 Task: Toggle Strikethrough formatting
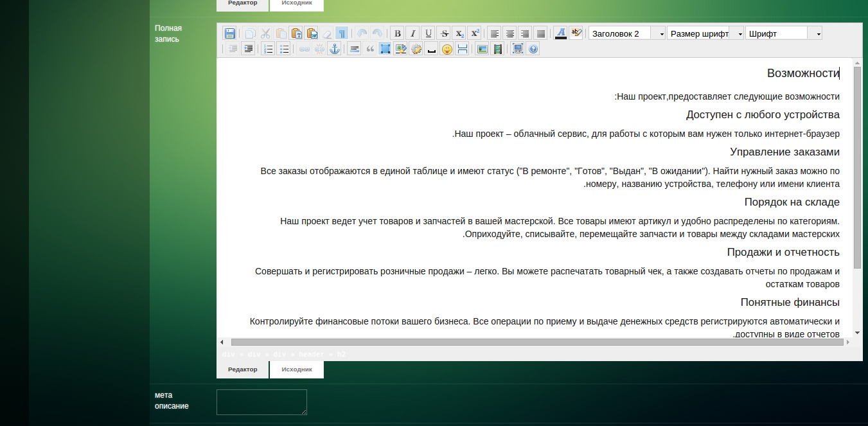444,33
